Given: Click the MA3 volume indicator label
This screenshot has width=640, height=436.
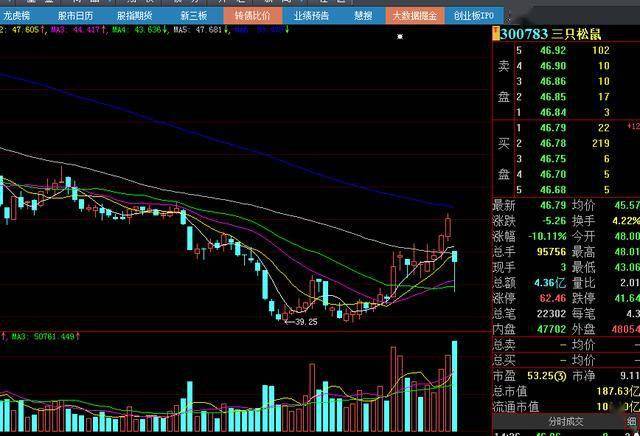Looking at the screenshot, I should (x=43, y=337).
